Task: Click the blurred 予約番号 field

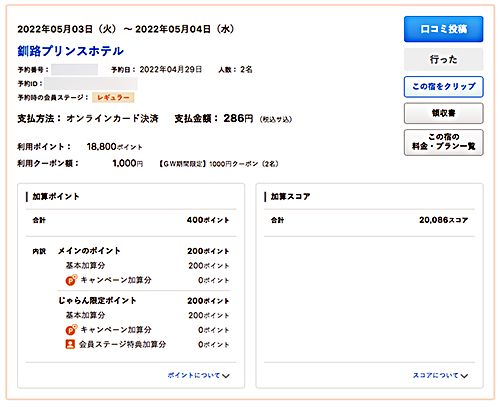Action: (74, 70)
